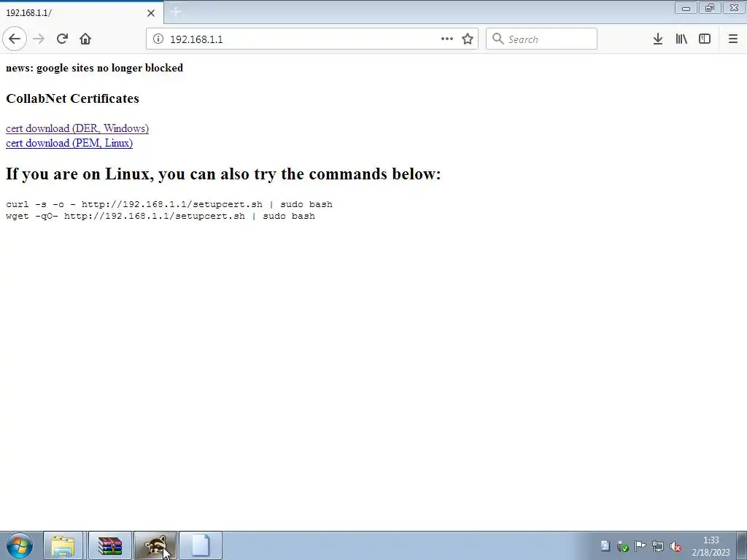This screenshot has height=560, width=747.
Task: Toggle the browser sidebar
Action: [x=705, y=39]
